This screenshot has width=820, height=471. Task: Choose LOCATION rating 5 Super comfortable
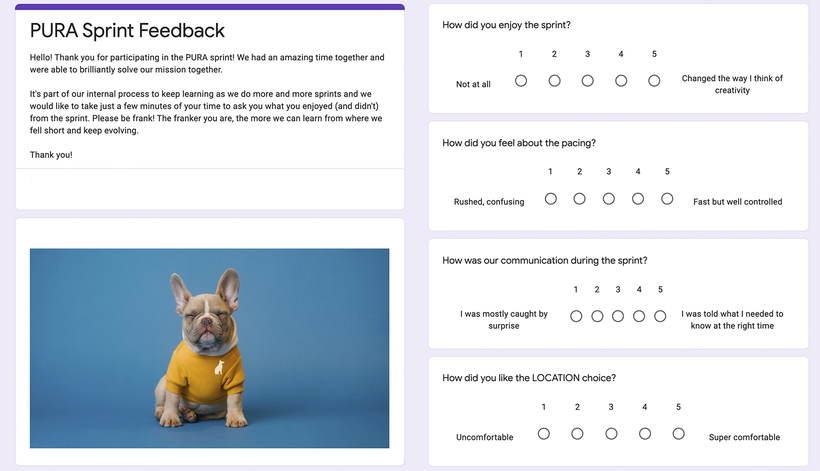678,434
